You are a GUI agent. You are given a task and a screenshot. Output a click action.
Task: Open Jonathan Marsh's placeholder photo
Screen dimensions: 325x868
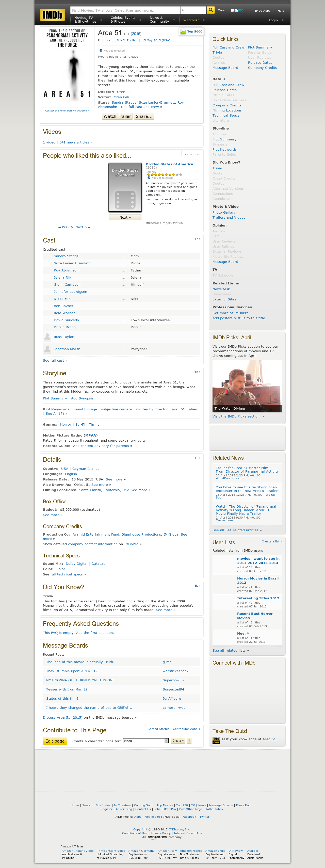47,349
